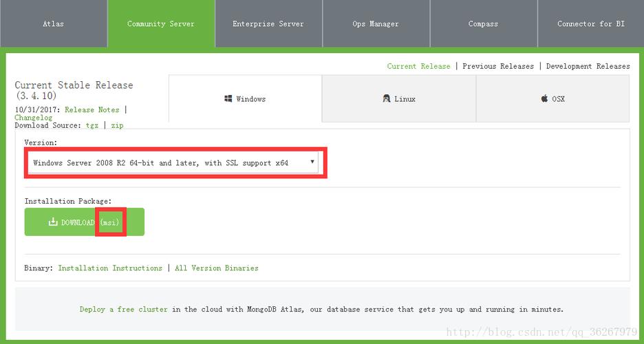Open All Version Binaries link

coord(217,268)
